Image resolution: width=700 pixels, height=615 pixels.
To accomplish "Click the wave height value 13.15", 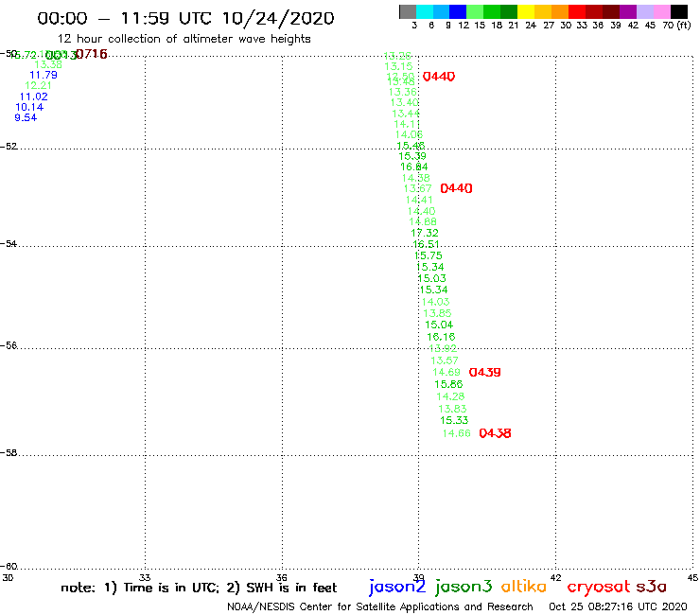I will (398, 66).
